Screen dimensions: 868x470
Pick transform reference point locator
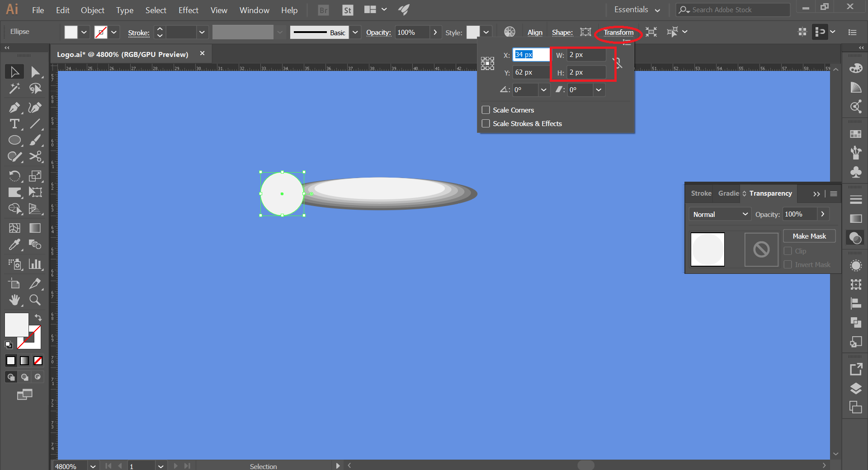[487, 63]
